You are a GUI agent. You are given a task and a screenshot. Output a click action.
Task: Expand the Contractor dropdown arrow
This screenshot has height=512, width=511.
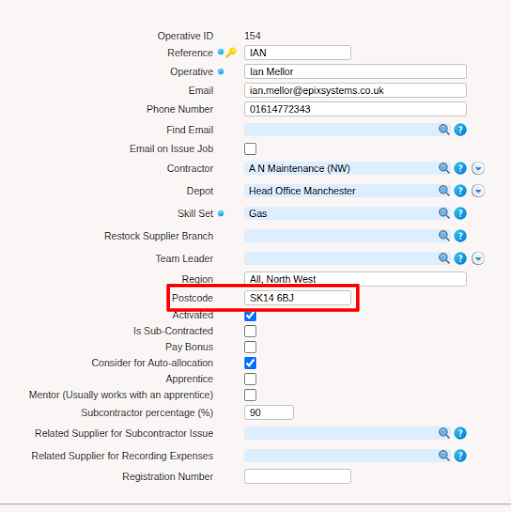pos(478,168)
